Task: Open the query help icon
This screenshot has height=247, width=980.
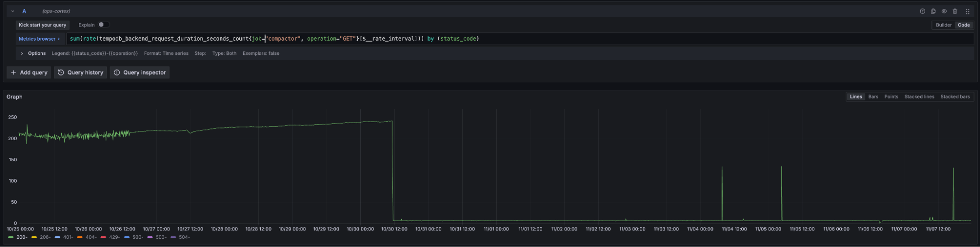Action: click(922, 11)
